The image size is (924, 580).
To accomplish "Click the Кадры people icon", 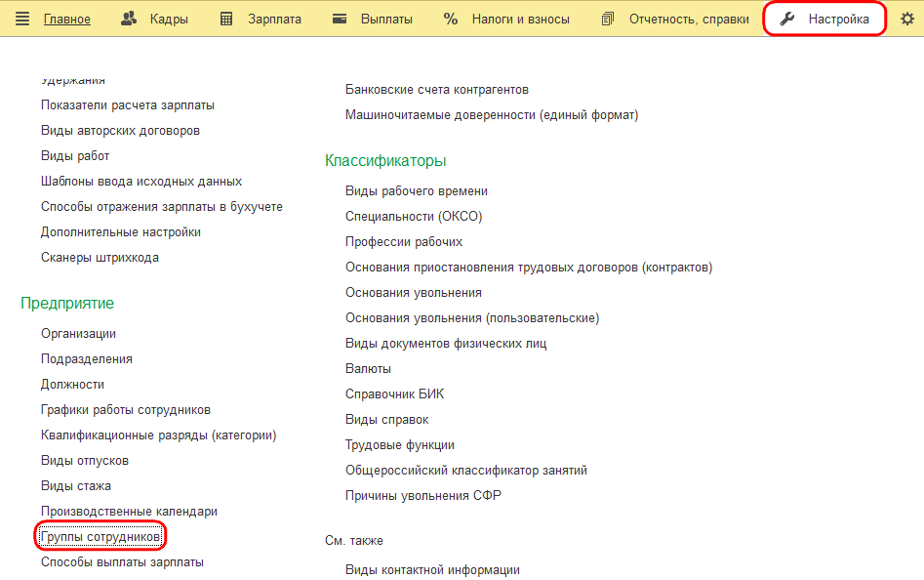I will coord(129,19).
